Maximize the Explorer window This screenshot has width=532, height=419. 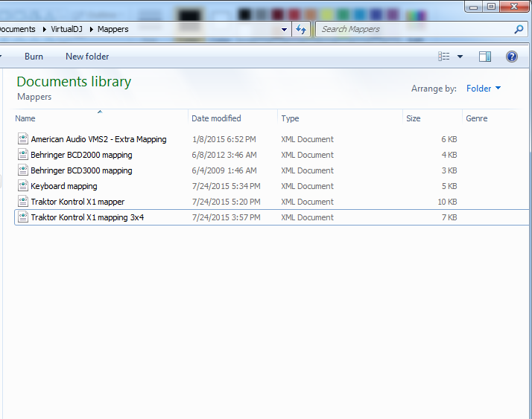pyautogui.click(x=491, y=7)
